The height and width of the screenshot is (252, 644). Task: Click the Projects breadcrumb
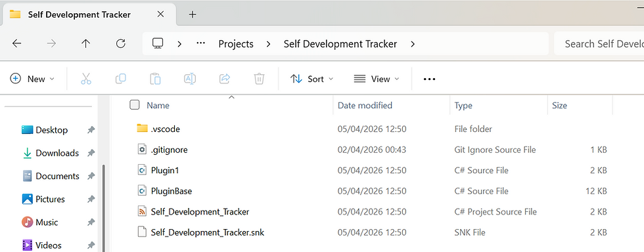click(x=236, y=44)
